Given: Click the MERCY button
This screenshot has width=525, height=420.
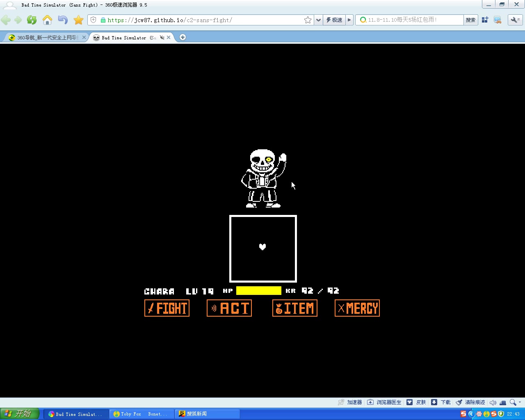Looking at the screenshot, I should [357, 308].
